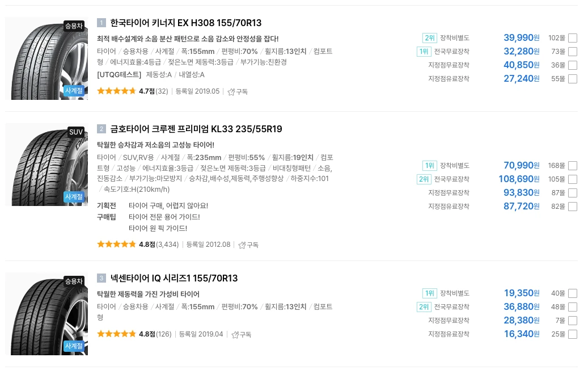Click the 4.7점 star rating stars
Screen dimensions: 588x370
click(116, 91)
